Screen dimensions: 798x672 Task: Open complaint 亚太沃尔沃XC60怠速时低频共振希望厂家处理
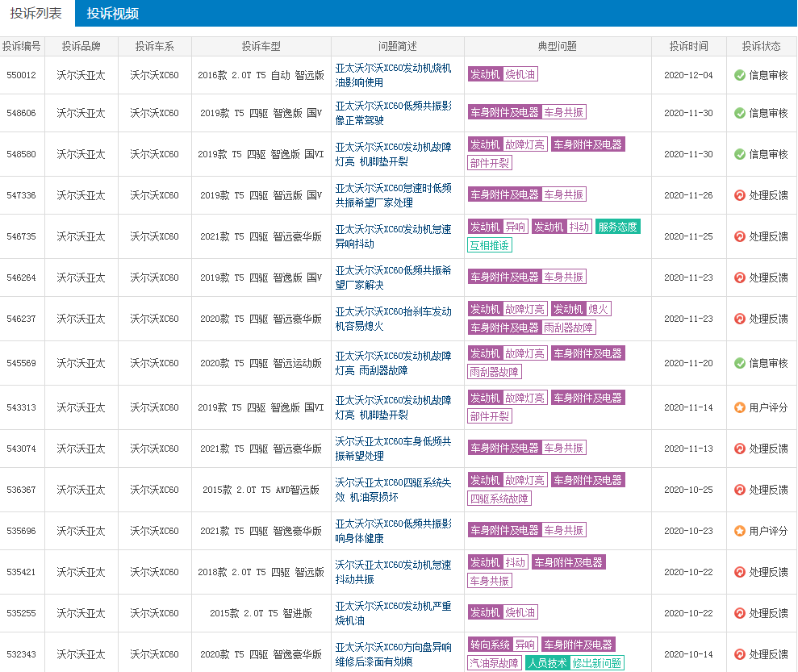pos(393,195)
